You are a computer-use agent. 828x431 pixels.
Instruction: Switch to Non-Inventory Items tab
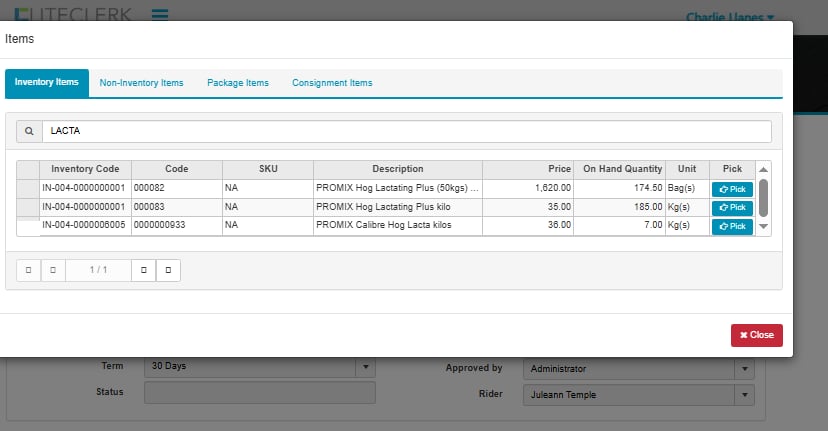(141, 83)
